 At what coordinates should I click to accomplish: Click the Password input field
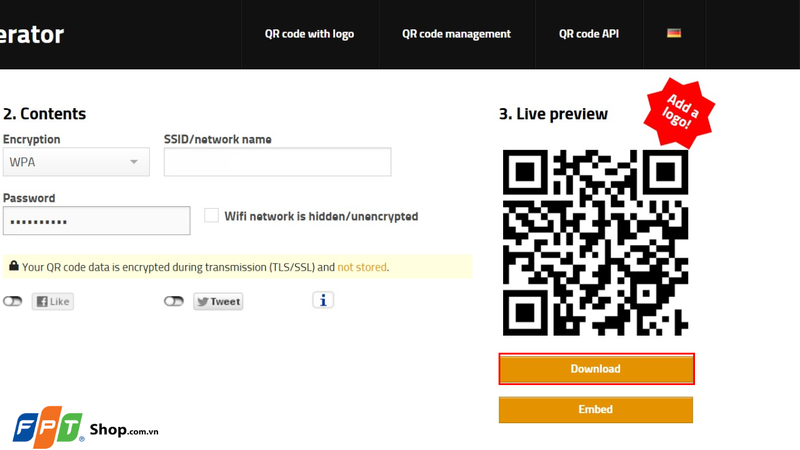click(x=96, y=220)
